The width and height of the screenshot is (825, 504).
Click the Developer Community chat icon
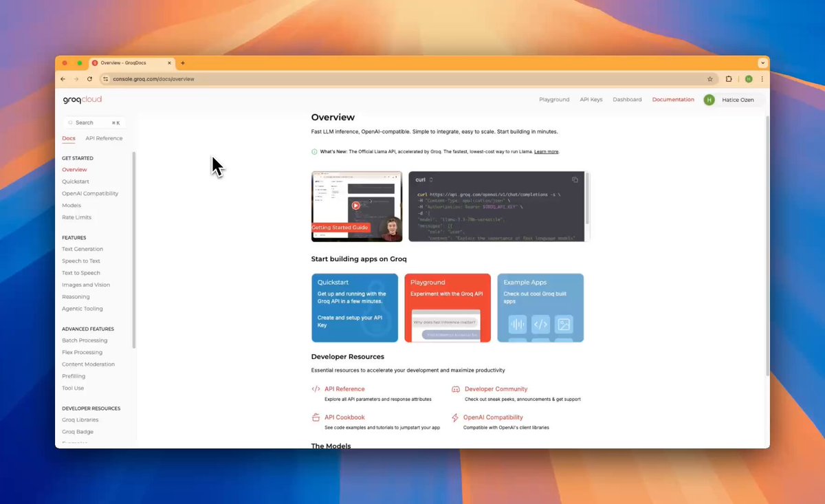tap(456, 388)
